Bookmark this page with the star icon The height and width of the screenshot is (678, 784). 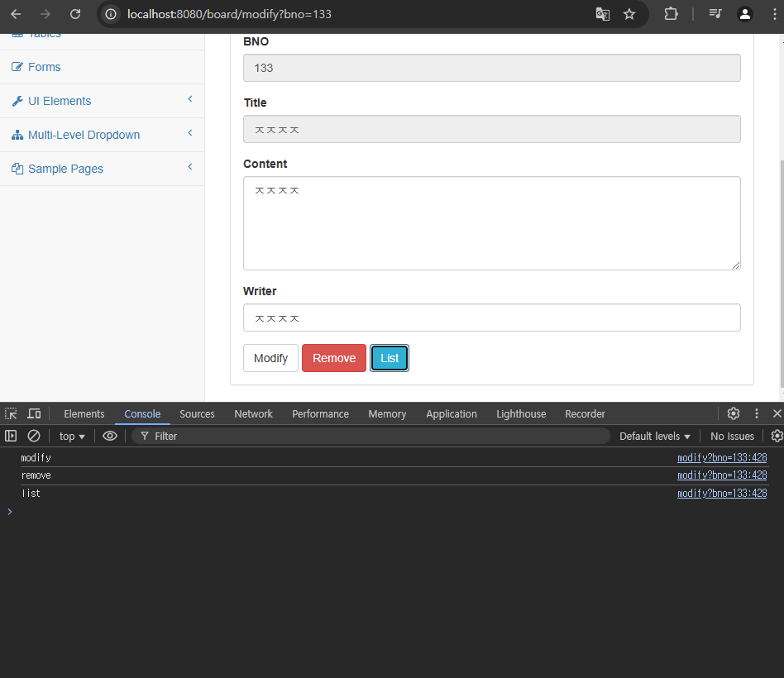pos(629,14)
